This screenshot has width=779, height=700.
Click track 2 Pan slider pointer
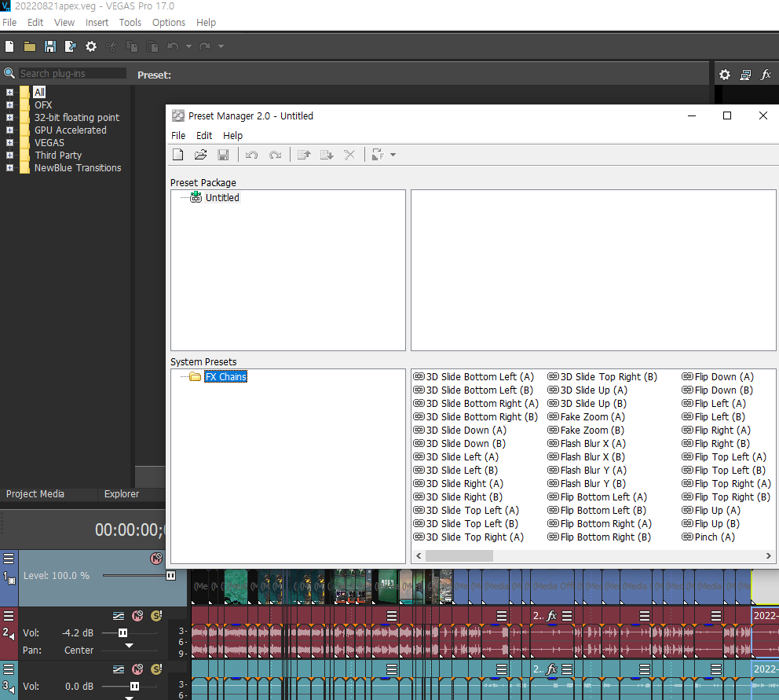[x=129, y=645]
